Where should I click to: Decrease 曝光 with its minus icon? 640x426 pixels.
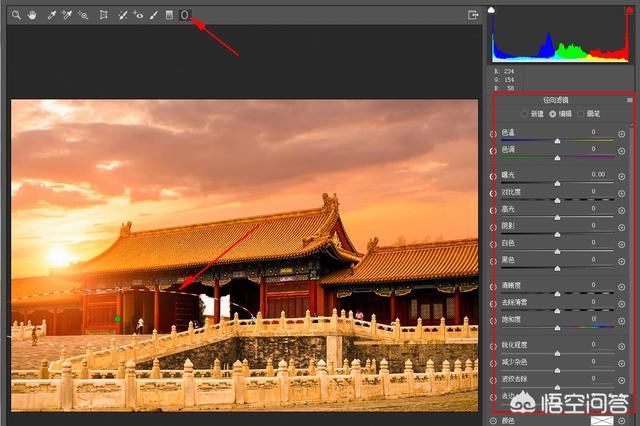(493, 176)
